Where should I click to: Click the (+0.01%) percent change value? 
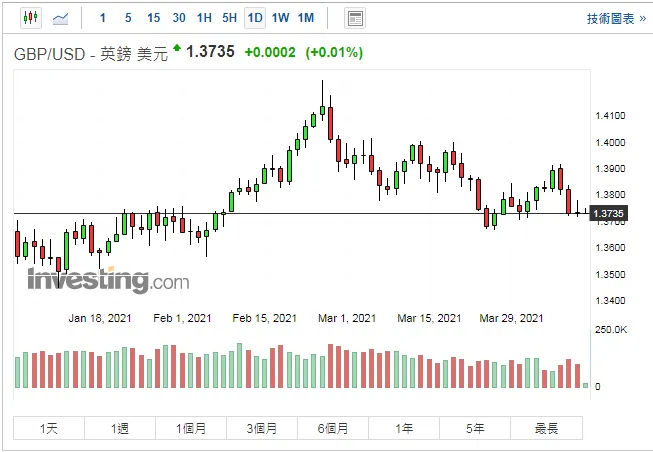point(334,52)
